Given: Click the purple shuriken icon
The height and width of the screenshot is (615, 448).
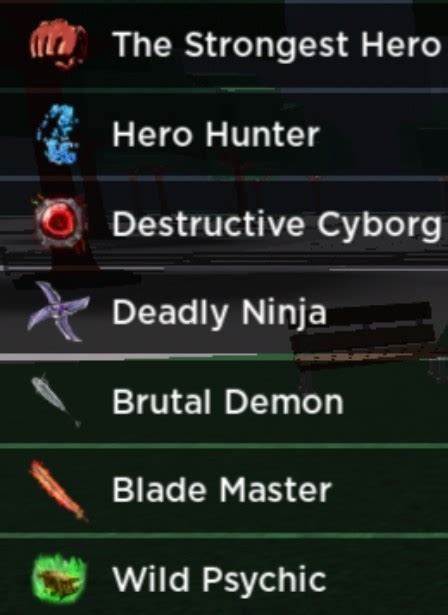Looking at the screenshot, I should (x=58, y=311).
